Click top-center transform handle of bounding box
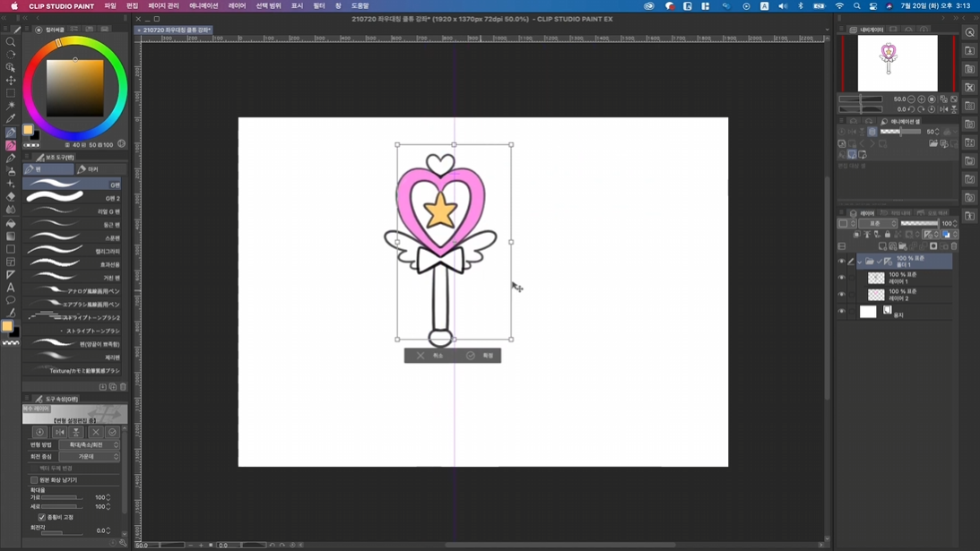The image size is (980, 551). click(x=455, y=144)
